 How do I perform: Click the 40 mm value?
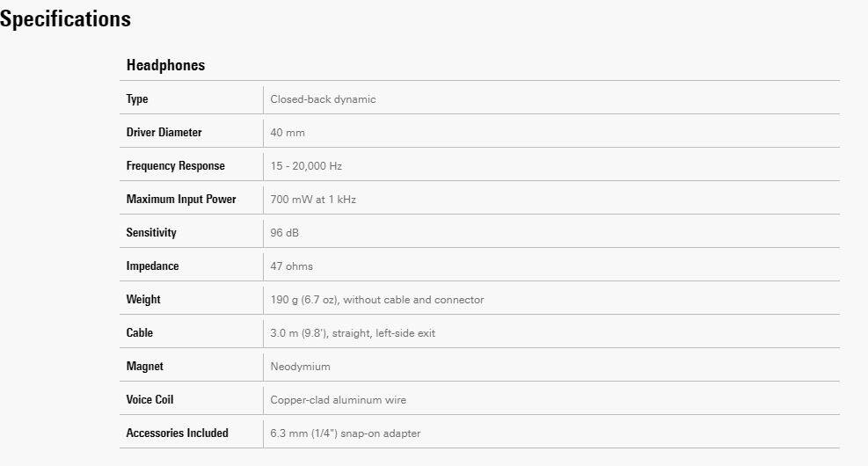click(288, 133)
